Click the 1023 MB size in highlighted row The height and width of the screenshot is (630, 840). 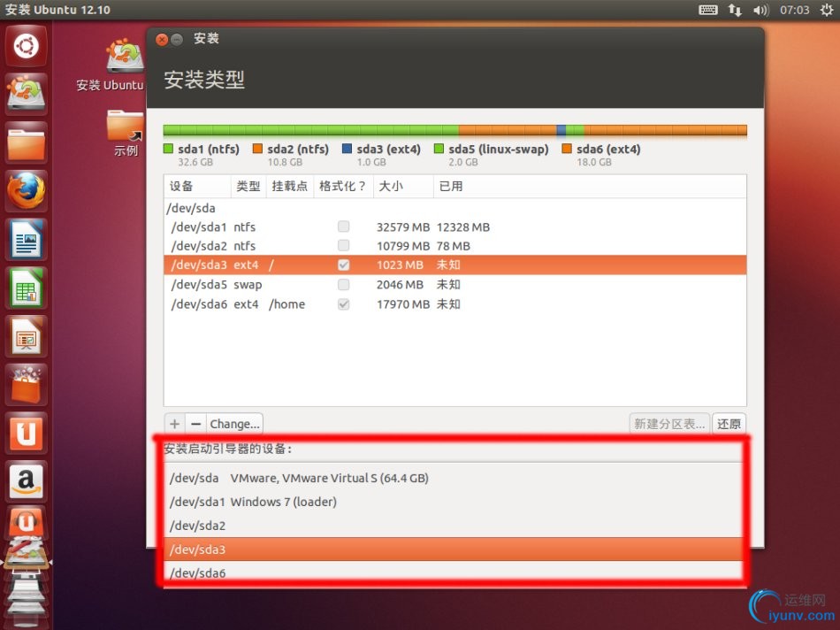tap(400, 265)
